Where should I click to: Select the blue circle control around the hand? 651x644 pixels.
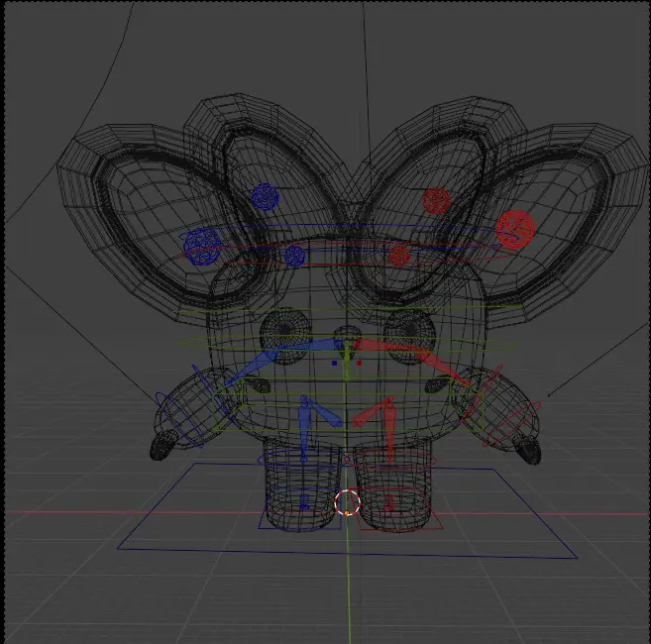[x=180, y=420]
